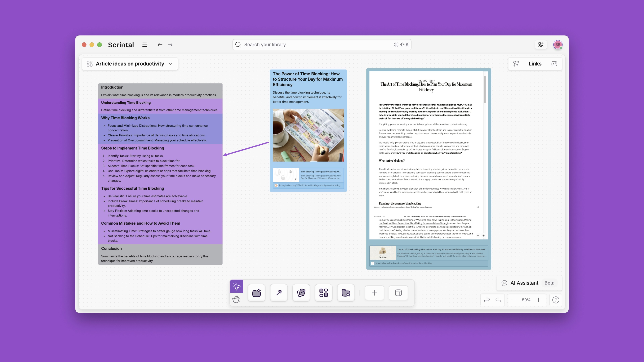Click the AI card creation tool
The width and height of the screenshot is (644, 362).
point(256,293)
